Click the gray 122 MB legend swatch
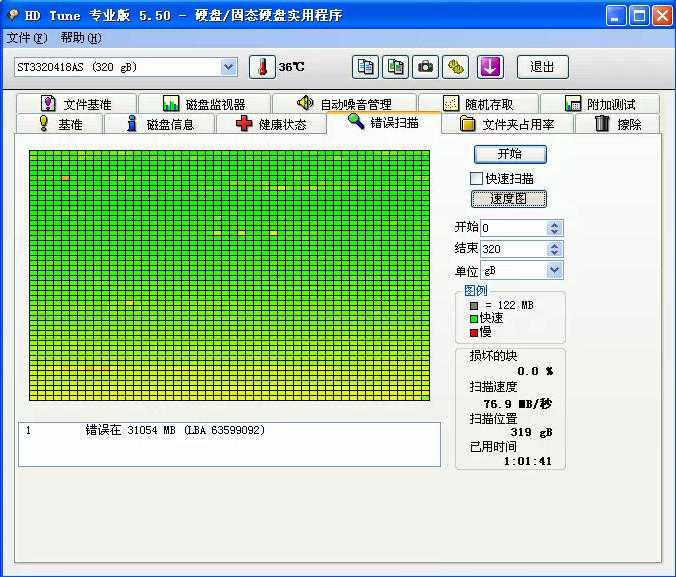676x577 pixels. pyautogui.click(x=474, y=305)
